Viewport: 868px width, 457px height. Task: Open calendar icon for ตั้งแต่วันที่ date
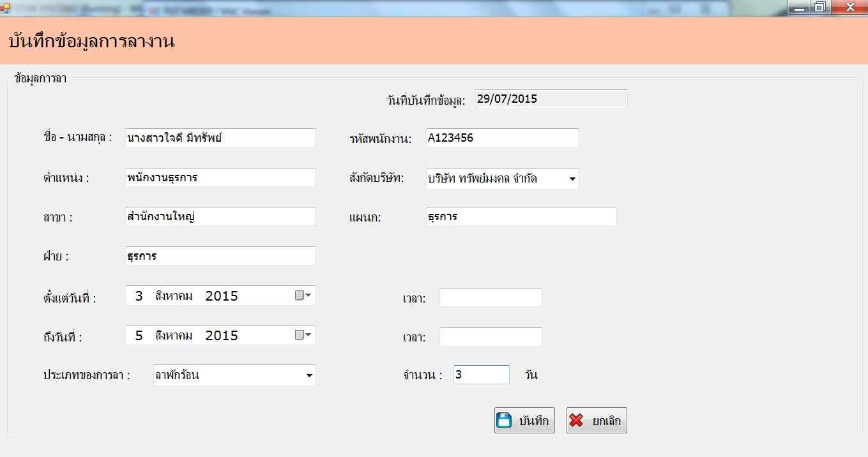point(303,296)
